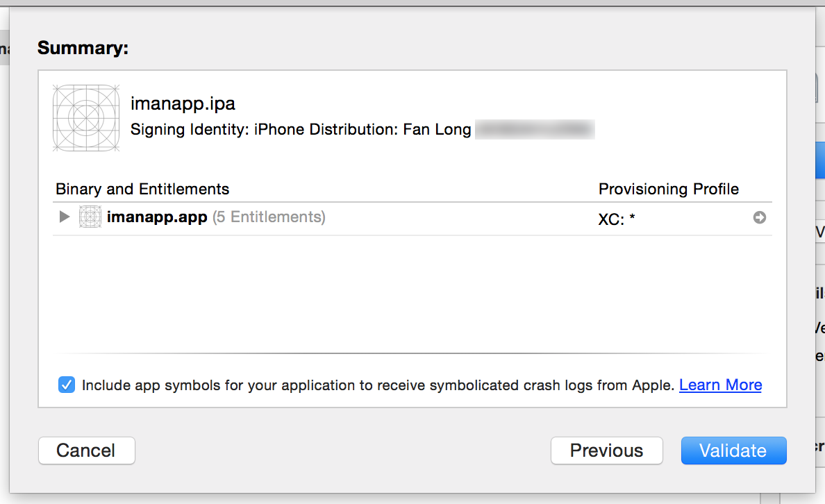825x504 pixels.
Task: Select the "XC: *" provisioning profile value
Action: point(617,219)
